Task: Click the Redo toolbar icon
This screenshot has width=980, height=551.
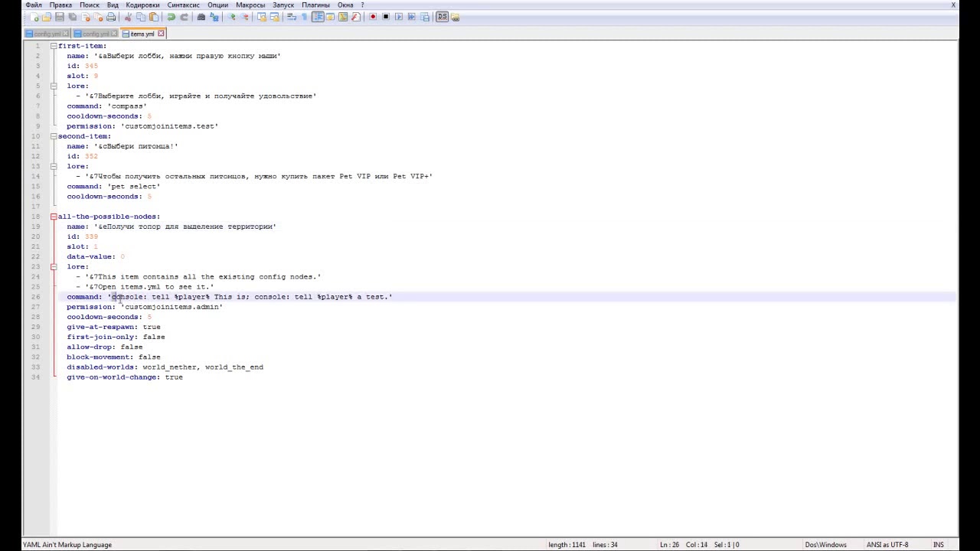Action: [184, 17]
